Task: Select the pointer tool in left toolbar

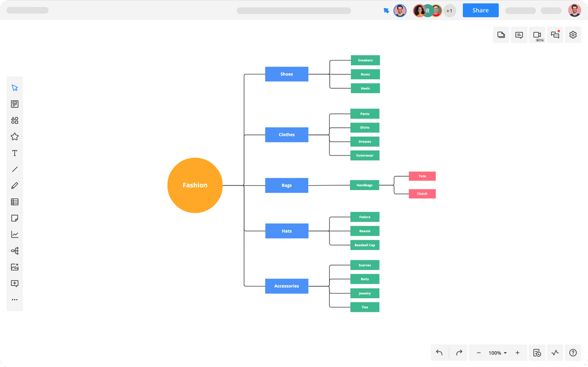Action: (x=15, y=88)
